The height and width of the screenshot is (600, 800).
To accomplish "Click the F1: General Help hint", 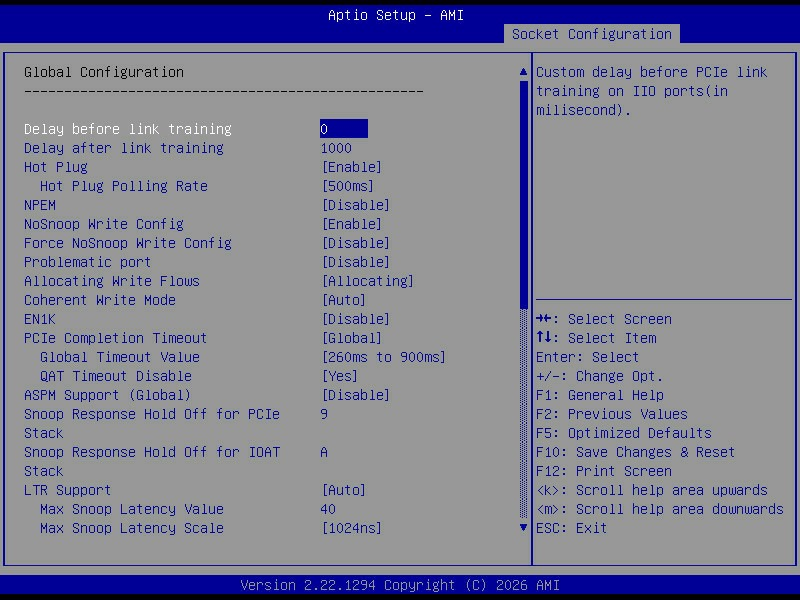I will coord(599,395).
